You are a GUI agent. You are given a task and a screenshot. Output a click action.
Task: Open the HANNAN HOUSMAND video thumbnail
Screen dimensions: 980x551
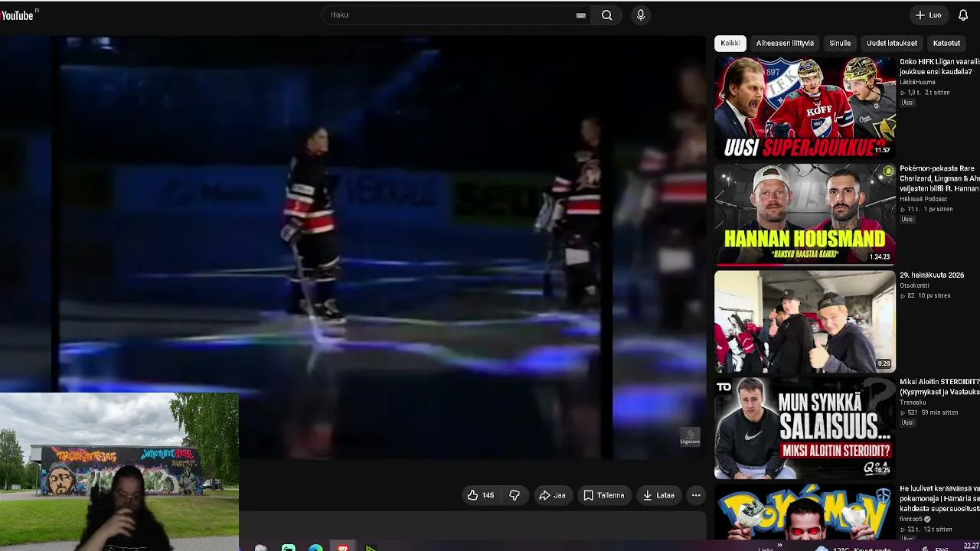click(805, 214)
